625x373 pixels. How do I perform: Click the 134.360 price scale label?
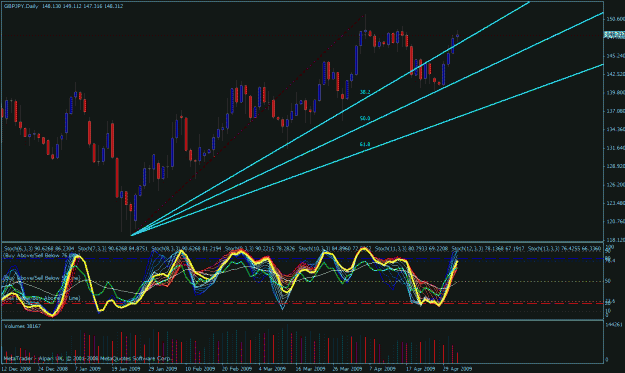(615, 129)
